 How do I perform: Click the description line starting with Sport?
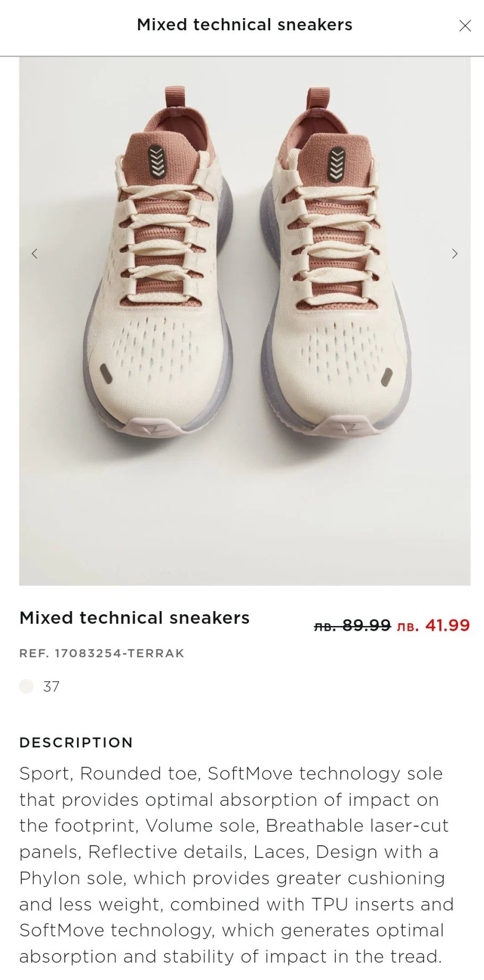tap(231, 773)
